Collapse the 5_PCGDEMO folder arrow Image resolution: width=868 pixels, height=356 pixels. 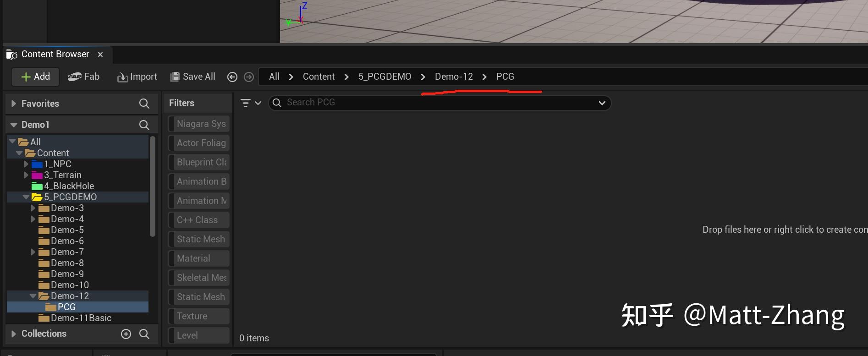[x=26, y=197]
